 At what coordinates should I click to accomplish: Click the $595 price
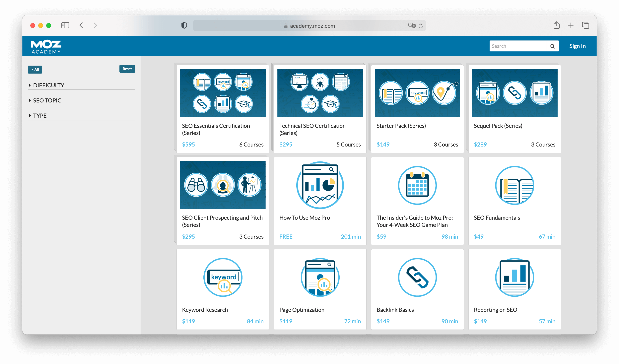pyautogui.click(x=188, y=144)
